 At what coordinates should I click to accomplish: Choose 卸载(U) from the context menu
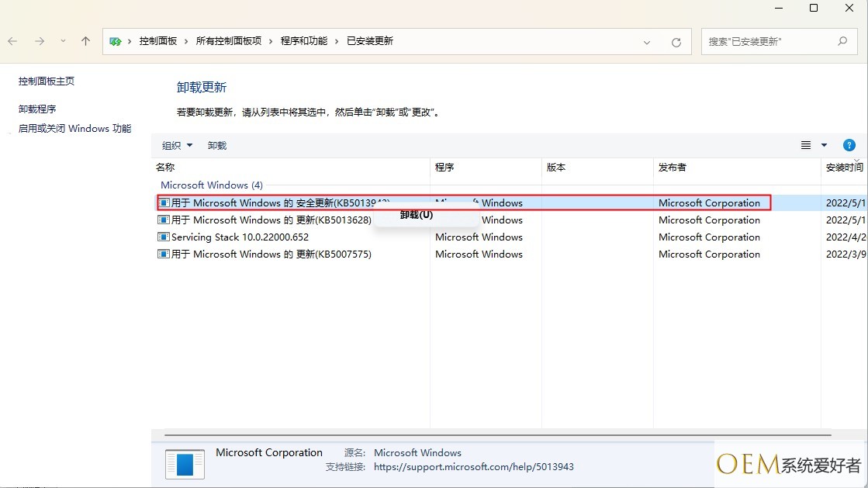tap(417, 215)
